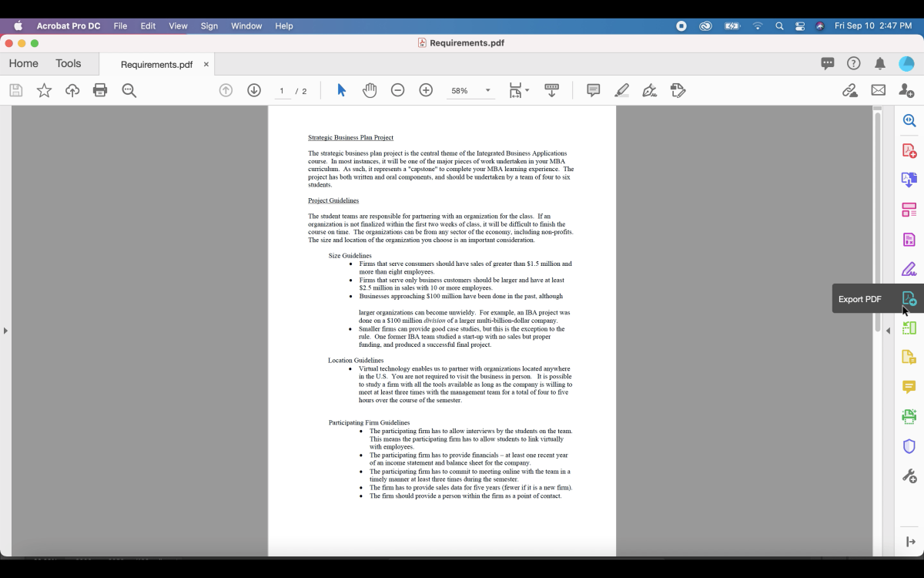Go to next page arrow
This screenshot has height=578, width=924.
[x=254, y=91]
